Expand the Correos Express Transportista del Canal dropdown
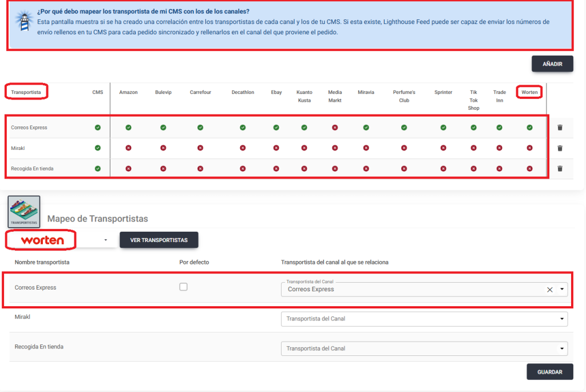The image size is (586, 392). click(562, 289)
